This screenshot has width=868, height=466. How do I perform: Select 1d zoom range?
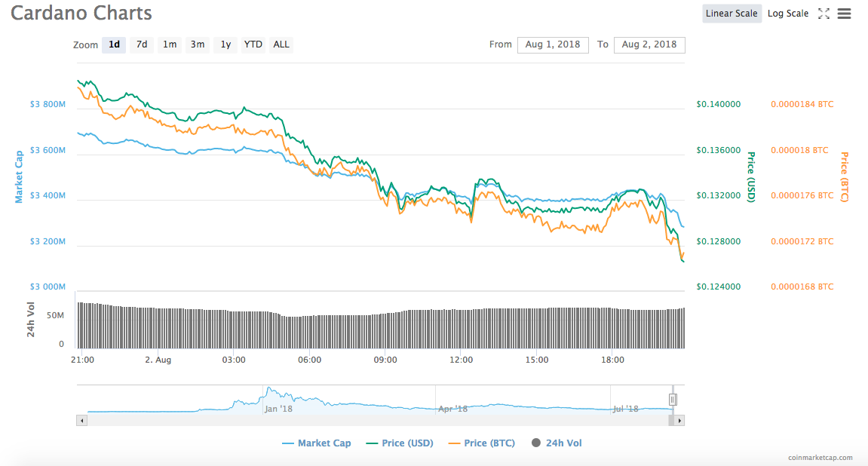pyautogui.click(x=114, y=44)
